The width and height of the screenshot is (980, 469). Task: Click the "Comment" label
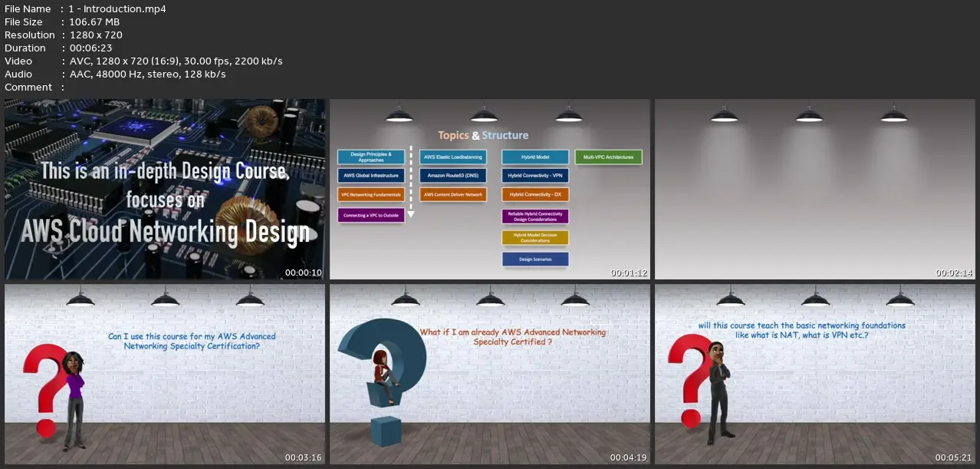coord(28,88)
